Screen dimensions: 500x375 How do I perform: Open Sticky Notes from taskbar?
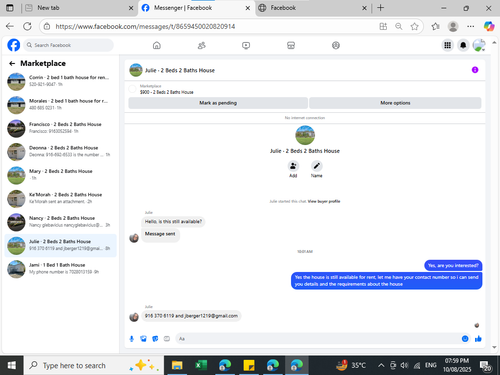(x=249, y=365)
